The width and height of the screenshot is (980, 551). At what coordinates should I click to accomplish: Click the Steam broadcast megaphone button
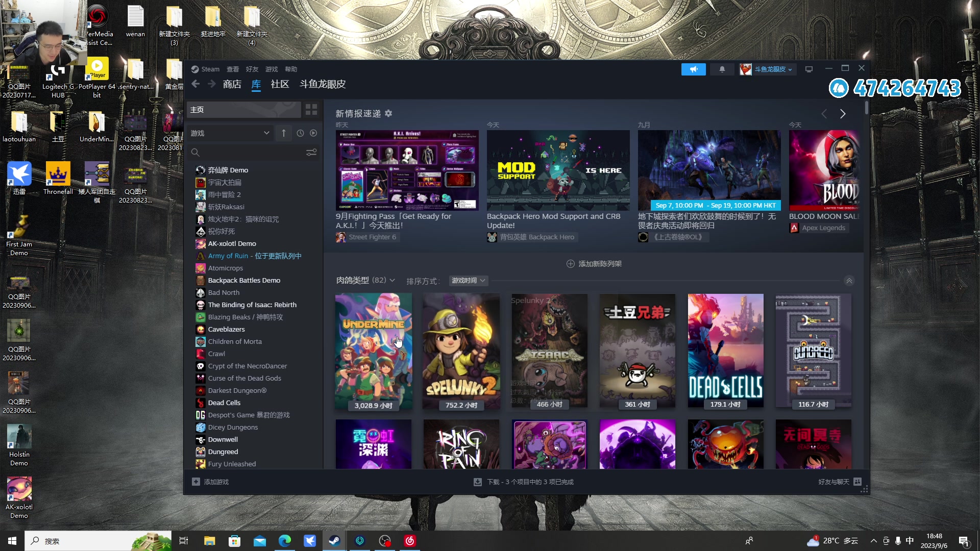(693, 69)
